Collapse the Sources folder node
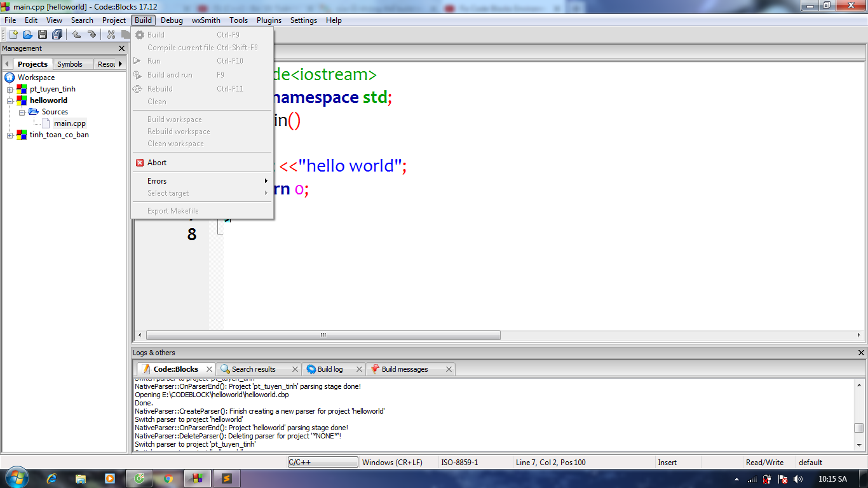Screen dimensions: 868x488 pyautogui.click(x=22, y=112)
